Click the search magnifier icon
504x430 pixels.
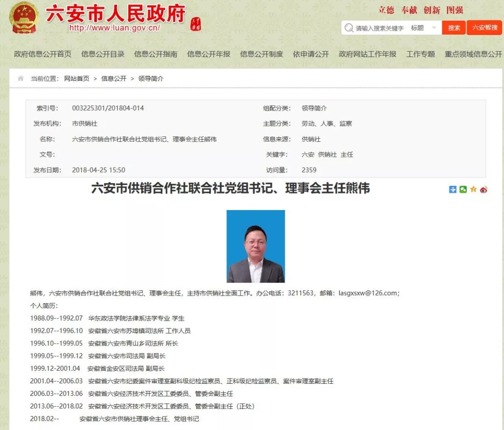tap(349, 28)
